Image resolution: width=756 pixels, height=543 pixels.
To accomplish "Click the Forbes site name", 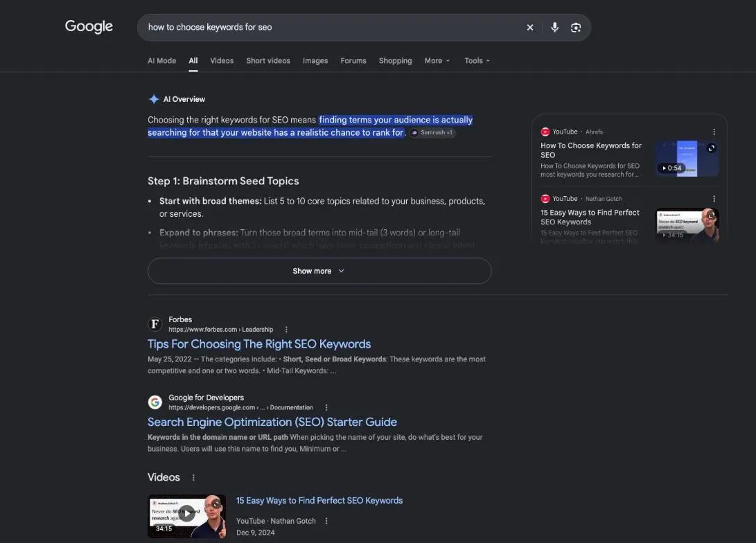I will point(180,319).
